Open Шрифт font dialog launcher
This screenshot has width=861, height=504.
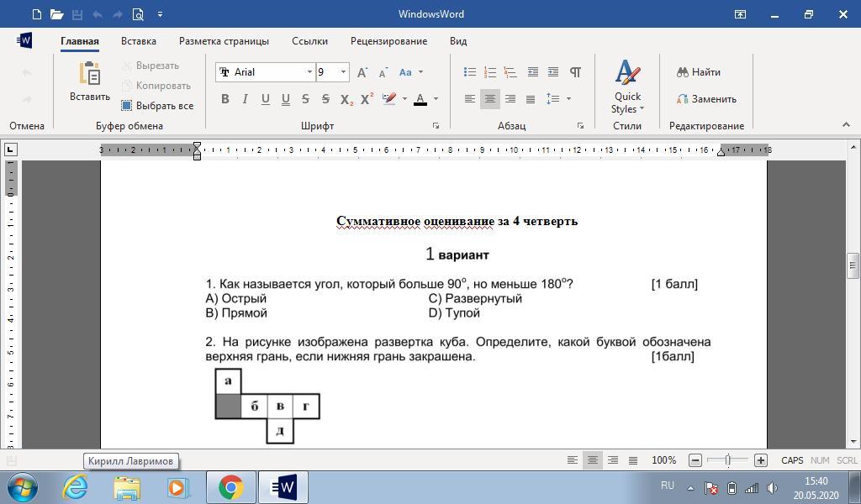[436, 126]
